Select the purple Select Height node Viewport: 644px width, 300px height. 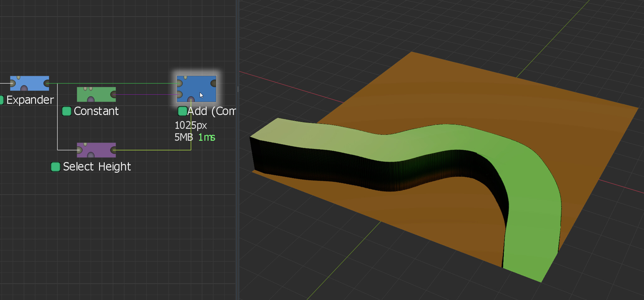pyautogui.click(x=96, y=148)
